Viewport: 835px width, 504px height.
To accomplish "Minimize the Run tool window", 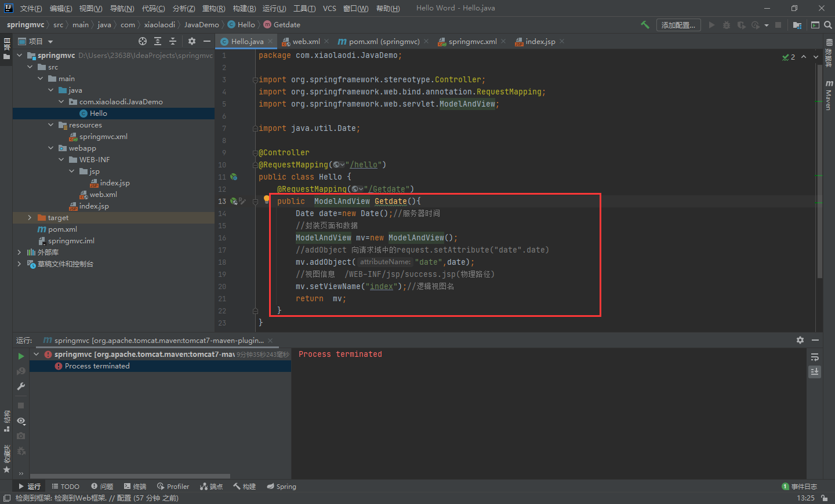I will click(815, 340).
